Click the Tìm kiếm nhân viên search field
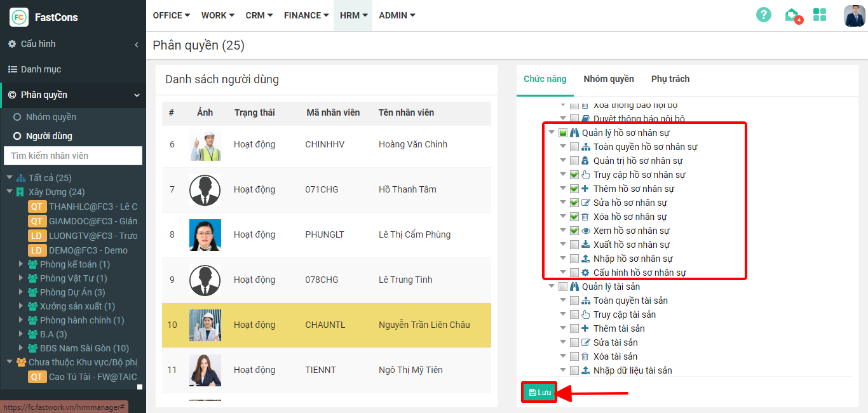This screenshot has width=868, height=413. (x=73, y=156)
